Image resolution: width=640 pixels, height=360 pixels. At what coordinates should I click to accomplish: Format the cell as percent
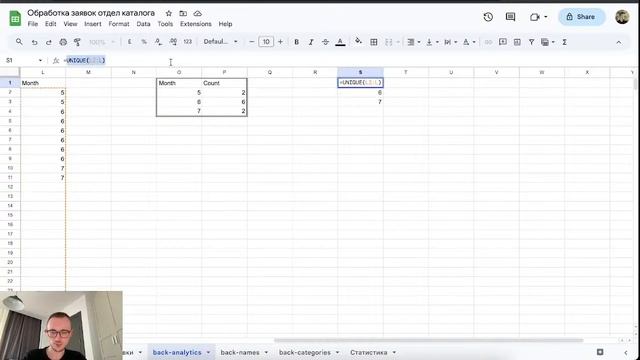[144, 42]
